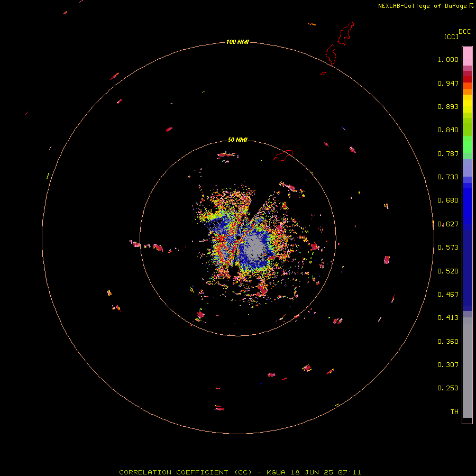Select the 0.627 scale value
The image size is (476, 476).
pyautogui.click(x=448, y=224)
